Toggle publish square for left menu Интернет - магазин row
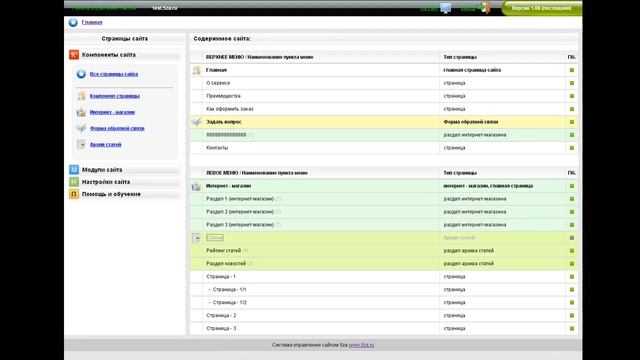 point(572,186)
